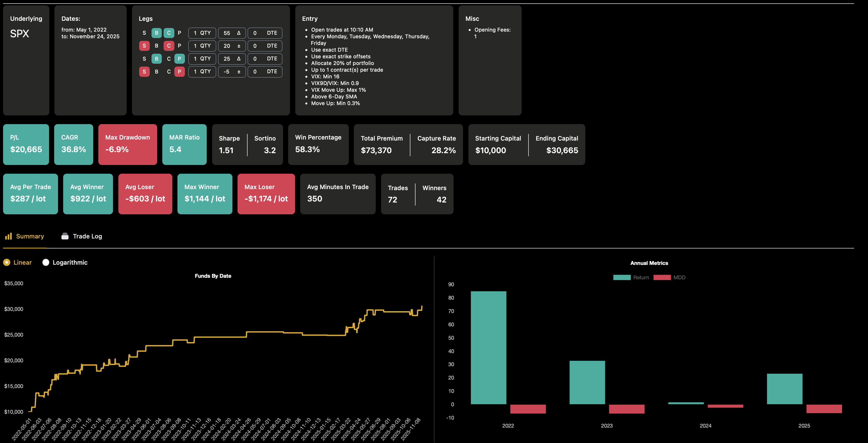
Task: Click the 25 delta strike field
Action: point(232,59)
